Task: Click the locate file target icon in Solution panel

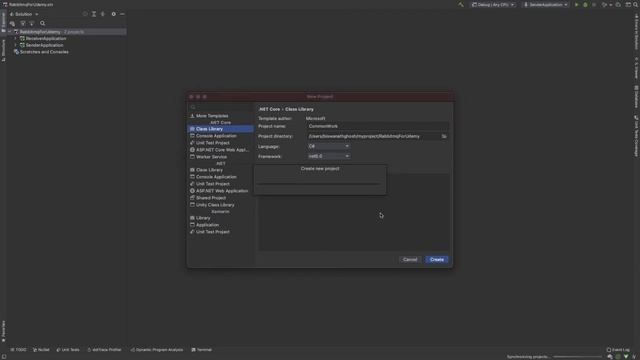Action: click(x=85, y=14)
